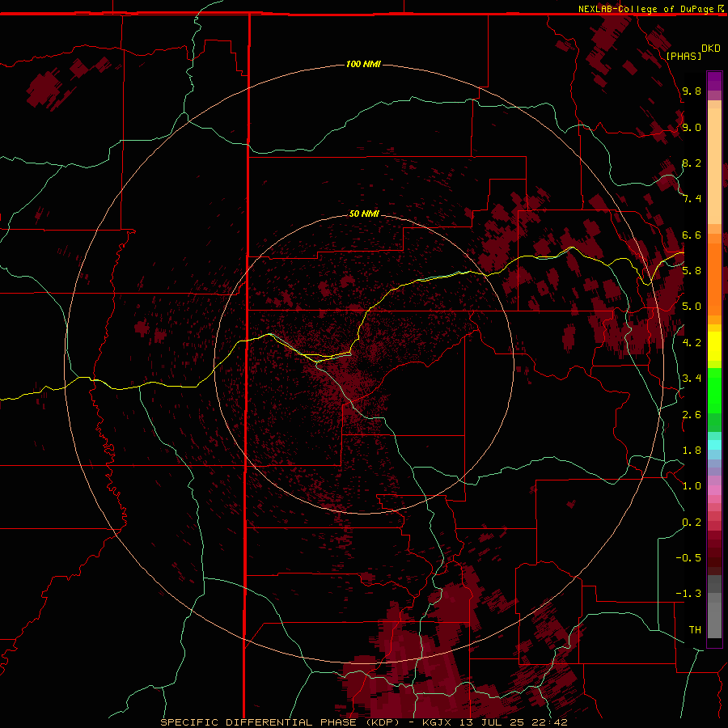Click the 9.0 scale value
Screen dimensions: 728x728
[692, 127]
